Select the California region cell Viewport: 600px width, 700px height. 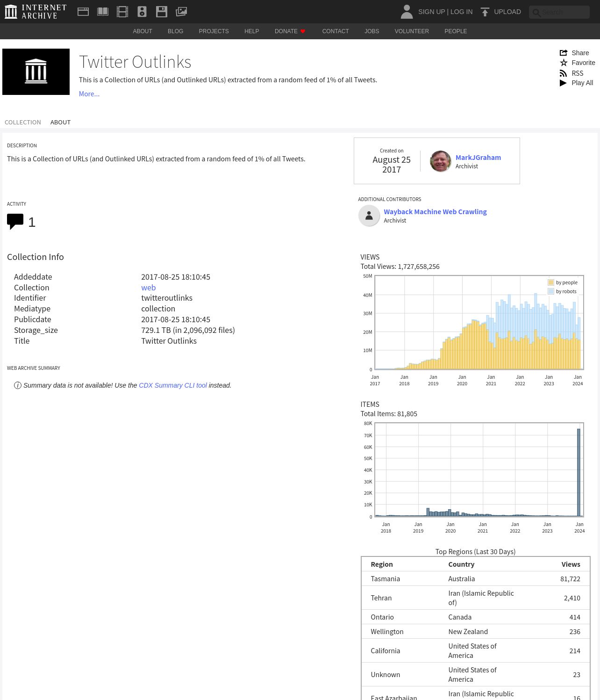[386, 651]
